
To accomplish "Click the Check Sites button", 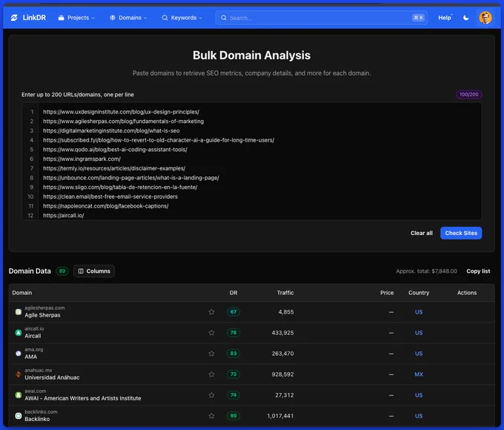I will point(461,233).
